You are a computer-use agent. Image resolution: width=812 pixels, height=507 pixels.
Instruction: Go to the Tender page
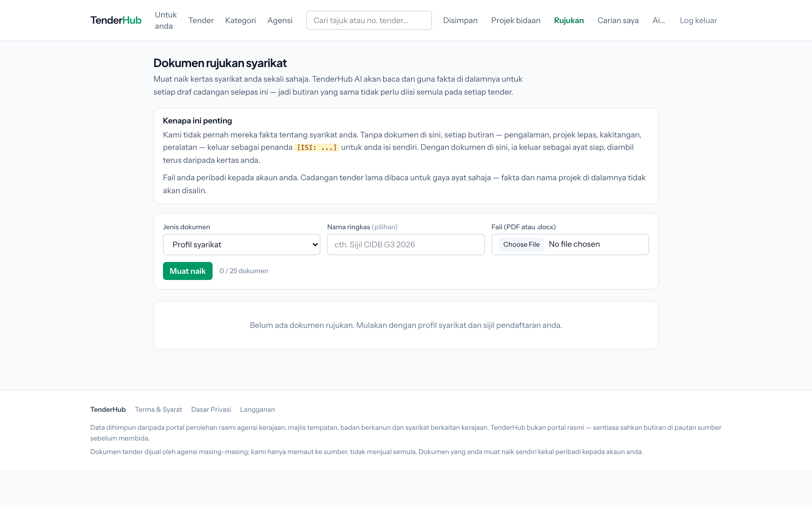201,20
